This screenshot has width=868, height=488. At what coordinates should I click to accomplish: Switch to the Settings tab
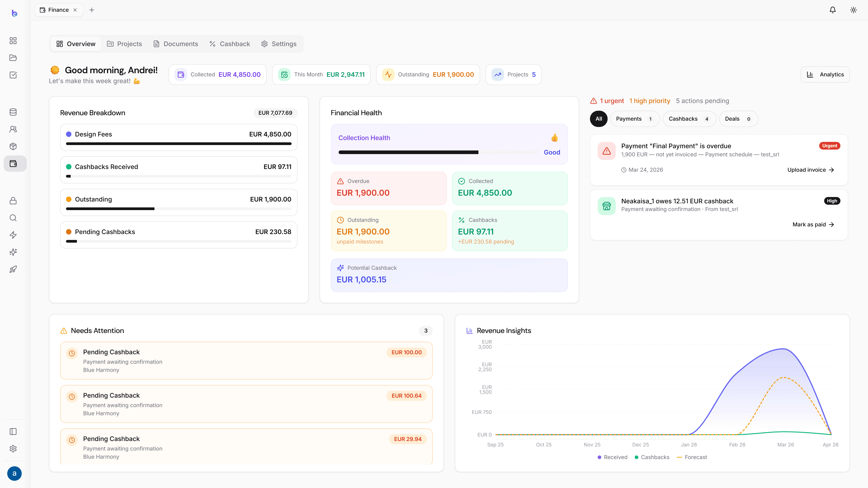[x=279, y=44]
